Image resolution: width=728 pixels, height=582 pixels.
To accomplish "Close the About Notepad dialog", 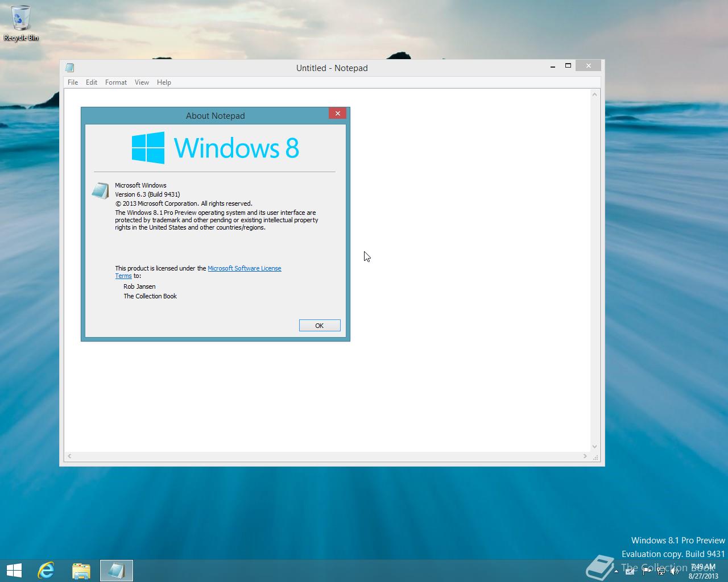I will (338, 113).
